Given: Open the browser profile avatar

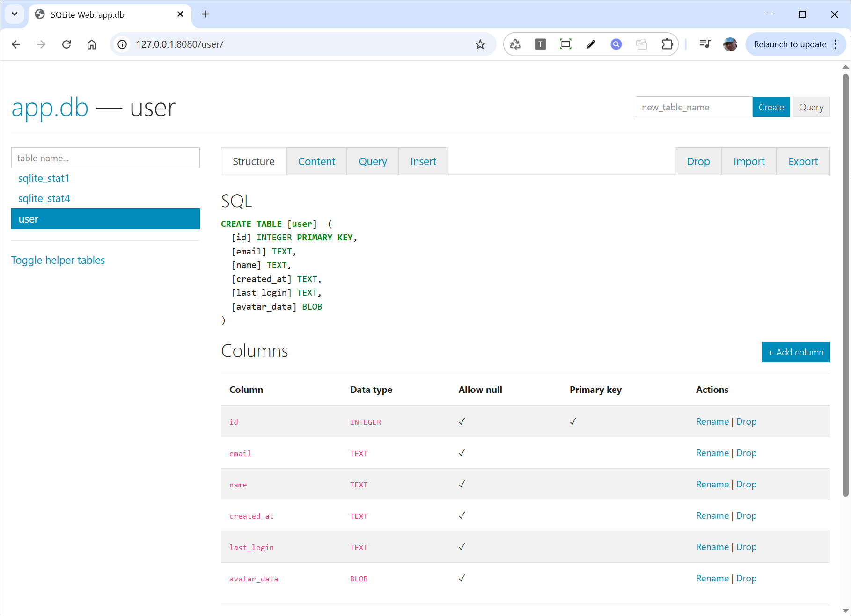Looking at the screenshot, I should click(730, 44).
